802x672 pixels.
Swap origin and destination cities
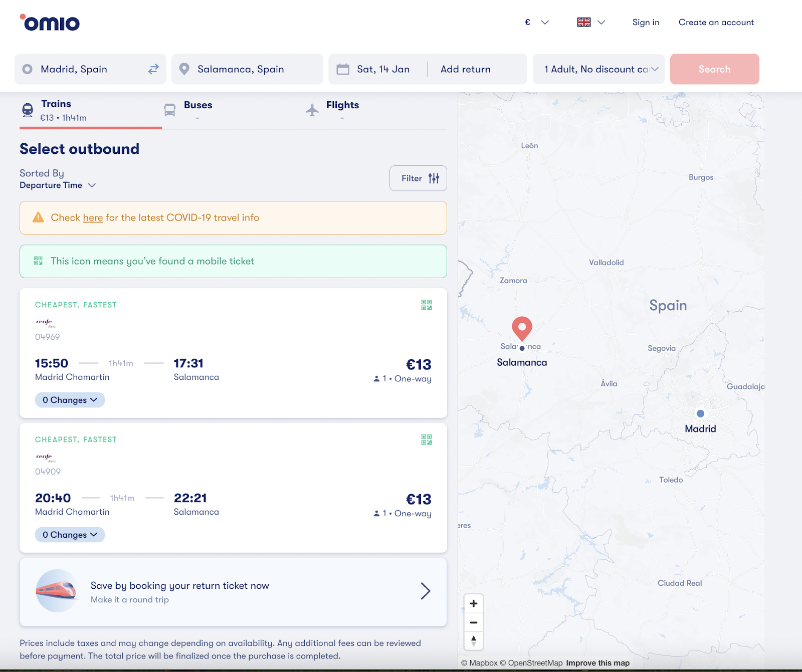(x=153, y=69)
